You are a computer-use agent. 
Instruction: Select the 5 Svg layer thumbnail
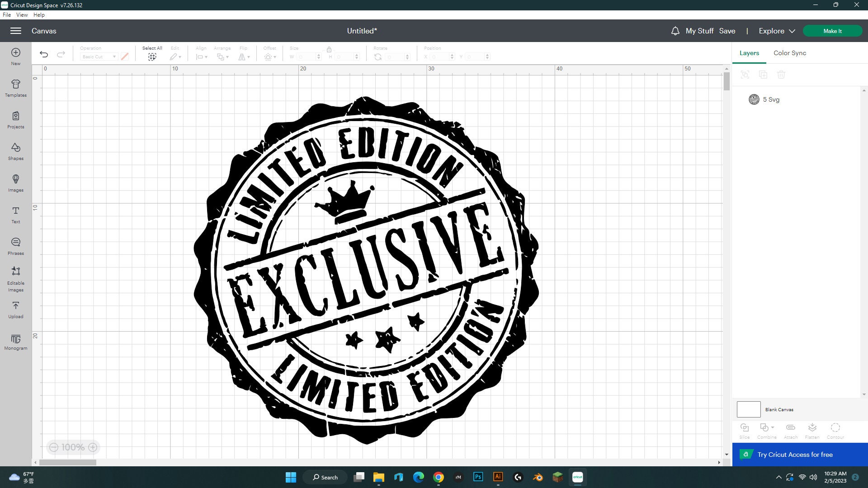coord(754,99)
